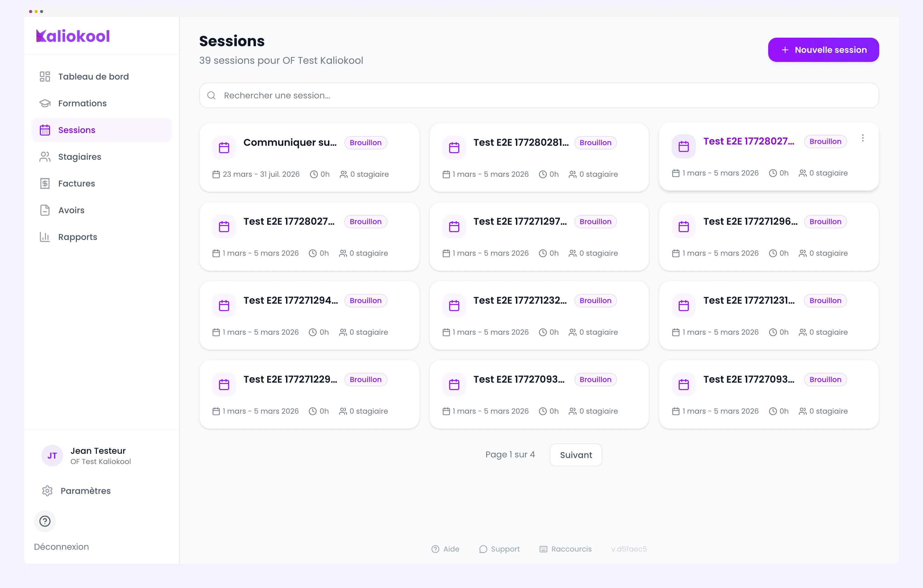Click the Aide link in the footer
923x588 pixels.
[445, 549]
